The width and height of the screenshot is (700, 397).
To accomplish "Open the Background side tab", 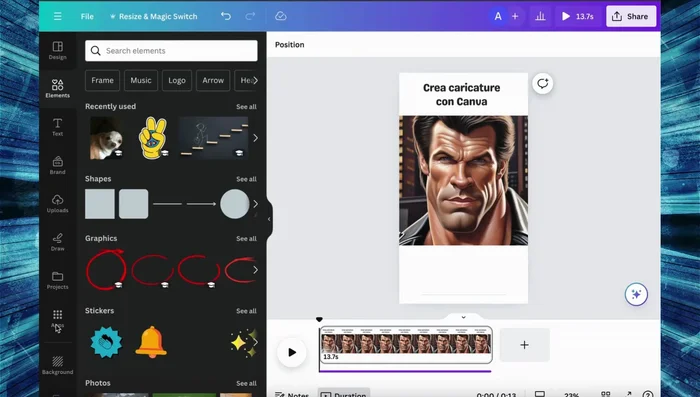I will [58, 365].
